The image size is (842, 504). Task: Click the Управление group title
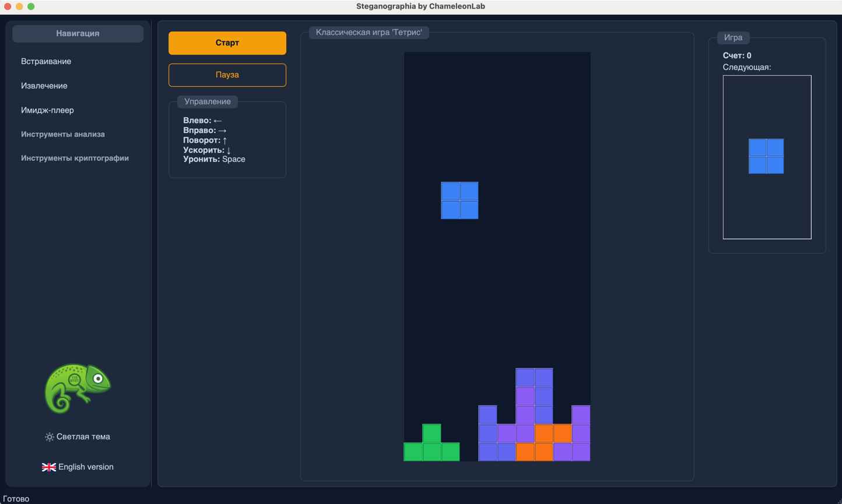pos(208,101)
